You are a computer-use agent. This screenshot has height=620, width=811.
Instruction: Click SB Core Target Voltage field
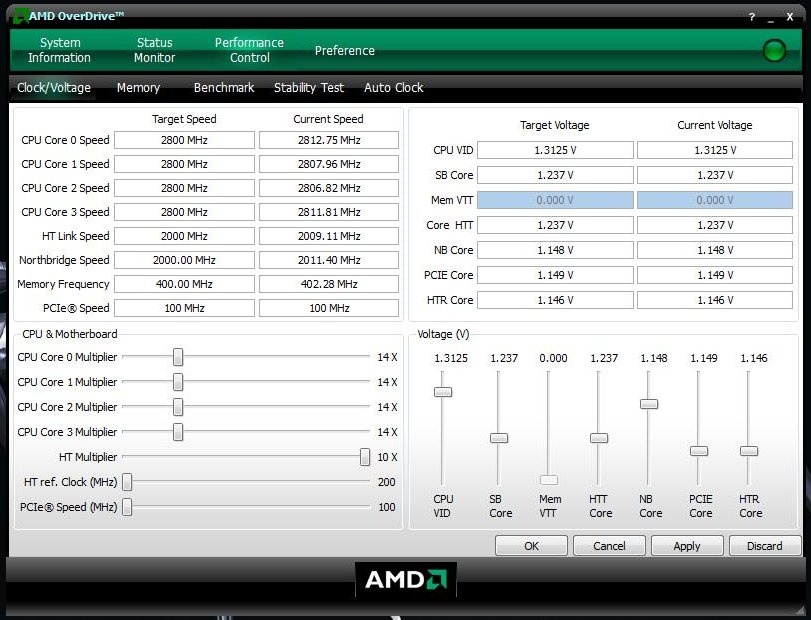pos(555,175)
